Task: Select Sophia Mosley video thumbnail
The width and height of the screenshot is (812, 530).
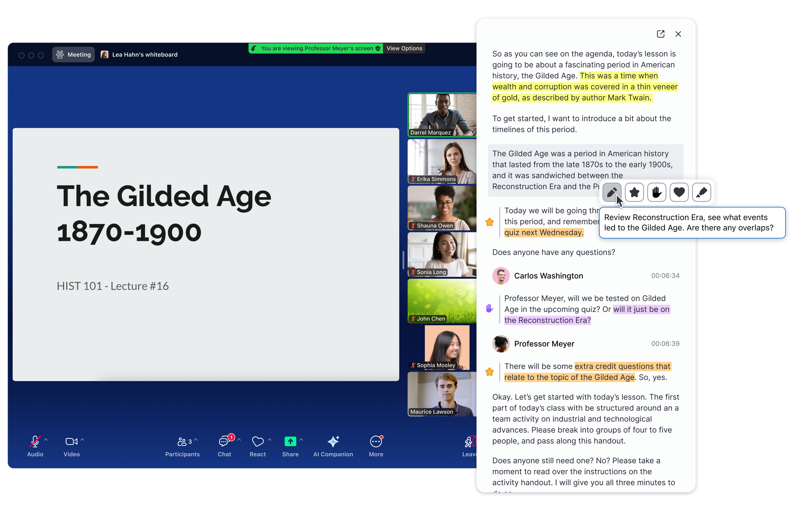Action: (x=442, y=347)
